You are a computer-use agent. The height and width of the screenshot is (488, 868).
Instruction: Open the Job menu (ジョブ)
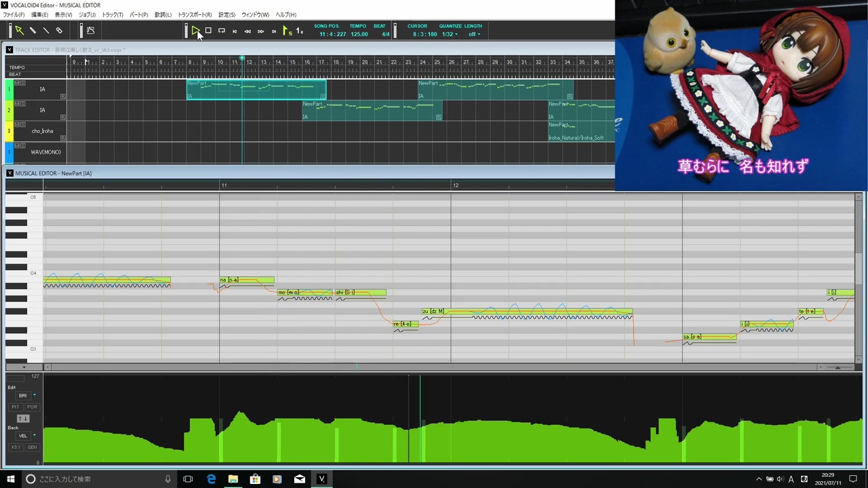click(x=87, y=15)
